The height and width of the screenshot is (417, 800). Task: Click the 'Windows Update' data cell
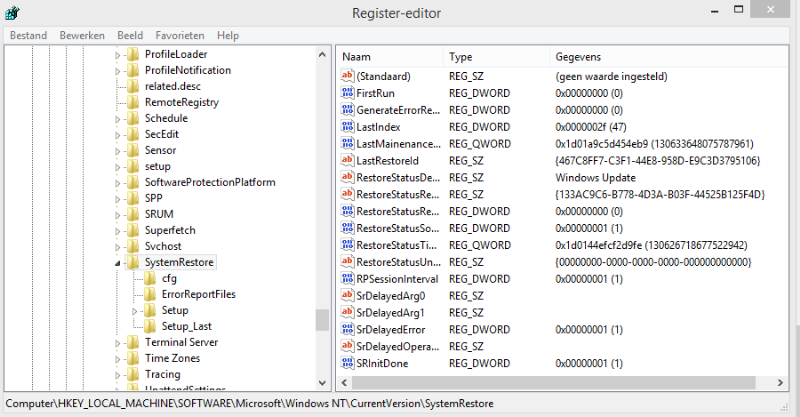pos(595,178)
